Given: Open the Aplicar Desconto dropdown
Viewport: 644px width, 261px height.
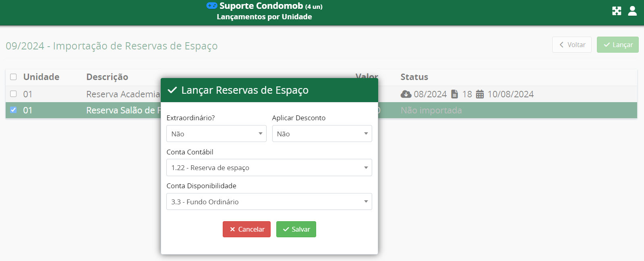Looking at the screenshot, I should click(322, 134).
